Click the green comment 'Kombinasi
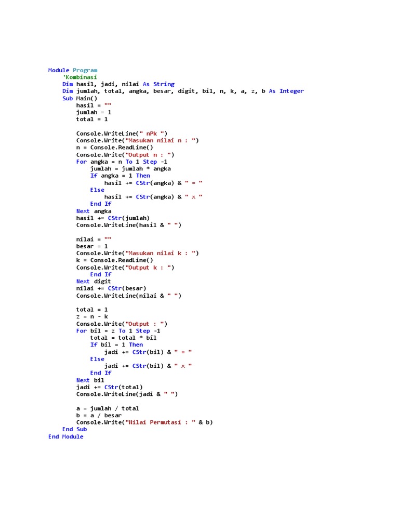The image size is (399, 532). (x=79, y=77)
